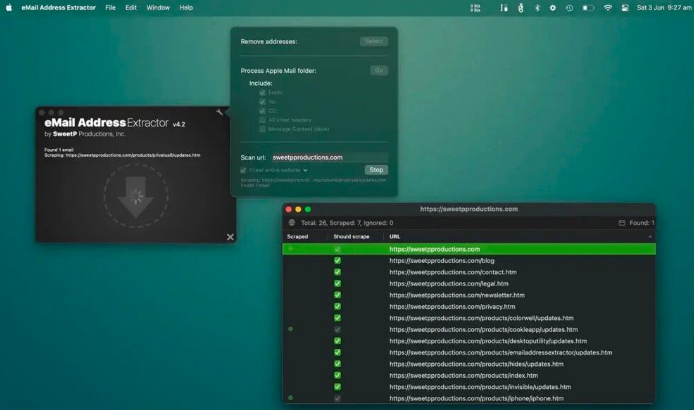
Task: Open the Wi-Fi menu bar icon
Action: coord(608,8)
